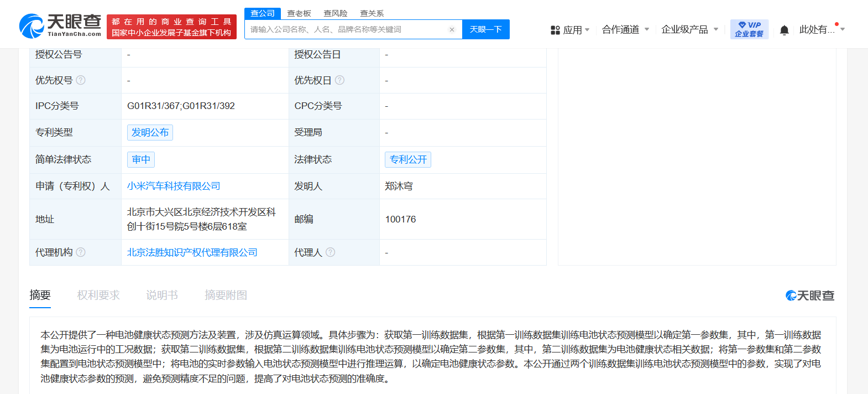The width and height of the screenshot is (868, 394).
Task: Switch to the 权利要求 tab
Action: point(98,295)
